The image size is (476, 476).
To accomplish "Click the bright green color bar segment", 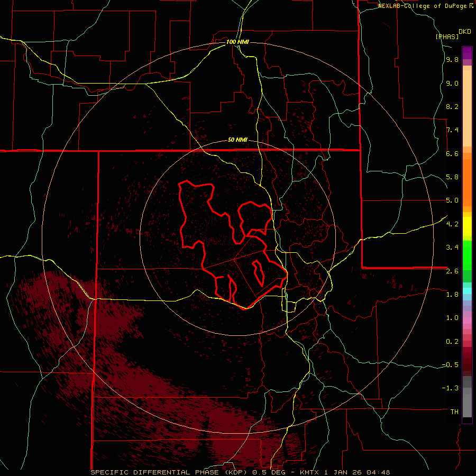I will coord(467,255).
